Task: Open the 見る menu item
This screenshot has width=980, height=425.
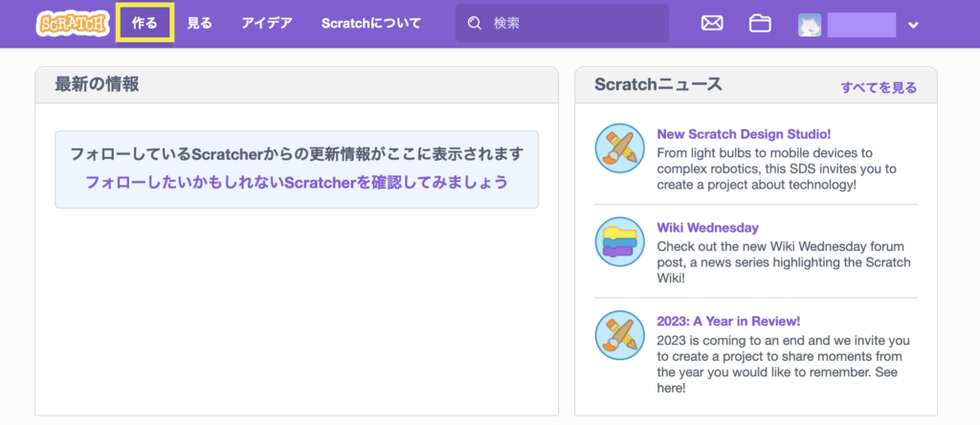Action: pyautogui.click(x=200, y=24)
